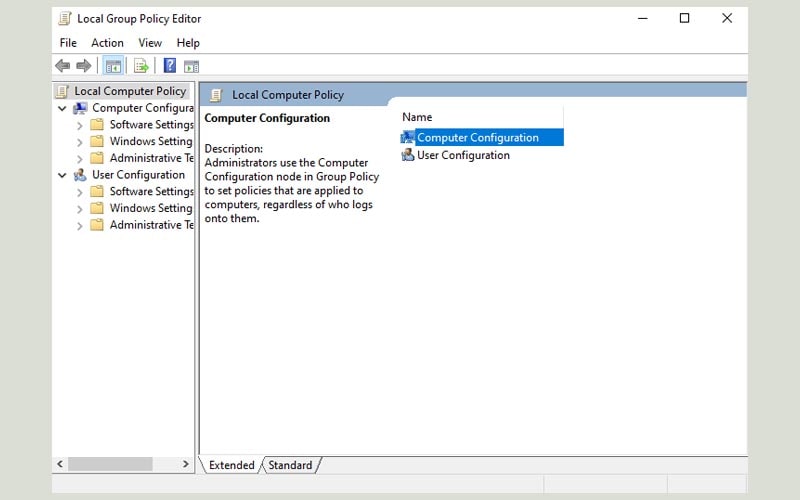The height and width of the screenshot is (500, 800).
Task: Click scroll icon in Local Computer Policy header
Action: 216,95
